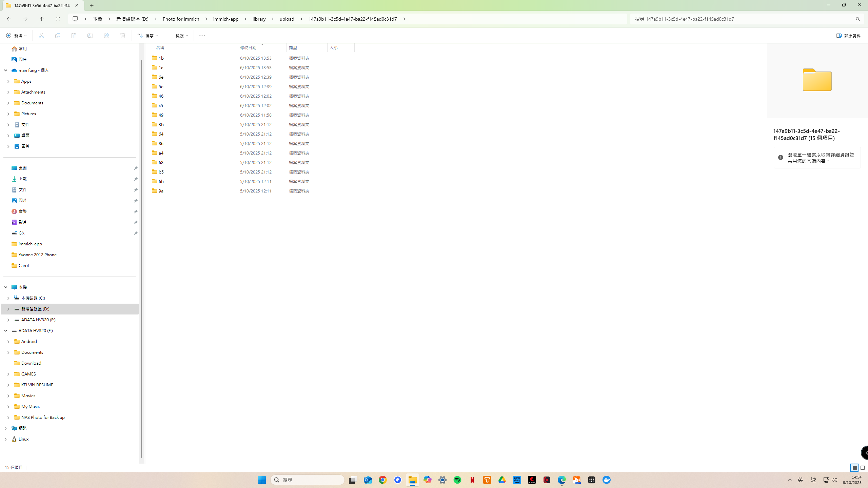Unpin G:\ from quick access
The width and height of the screenshot is (868, 488).
pos(136,233)
